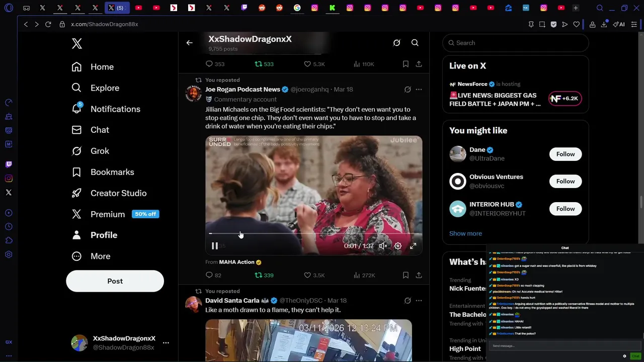Viewport: 644px width, 362px height.
Task: Seek on the video progress bar
Action: 313,234
